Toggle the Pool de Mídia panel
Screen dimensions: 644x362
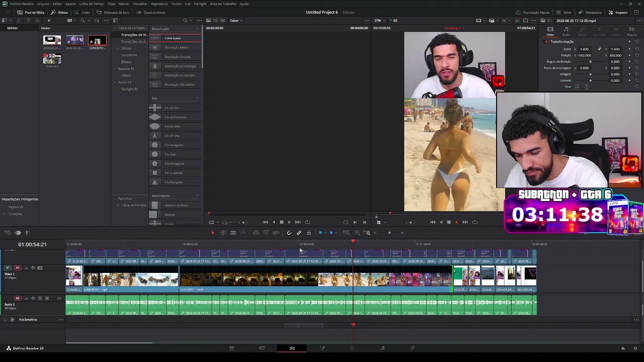pos(31,12)
